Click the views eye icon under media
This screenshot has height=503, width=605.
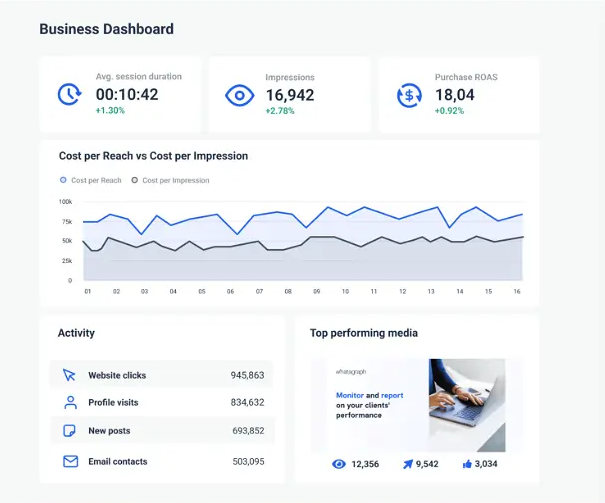click(x=338, y=464)
